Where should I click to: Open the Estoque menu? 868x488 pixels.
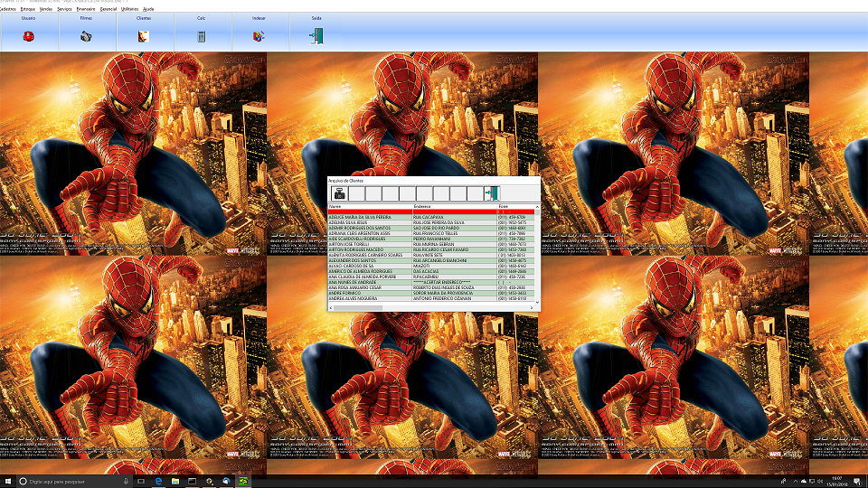[28, 8]
